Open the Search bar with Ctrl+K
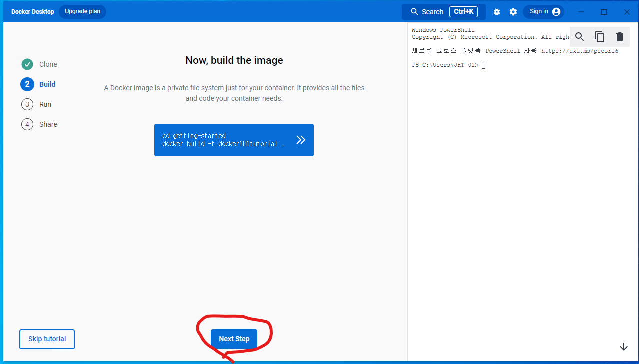The height and width of the screenshot is (364, 639). pyautogui.click(x=444, y=12)
